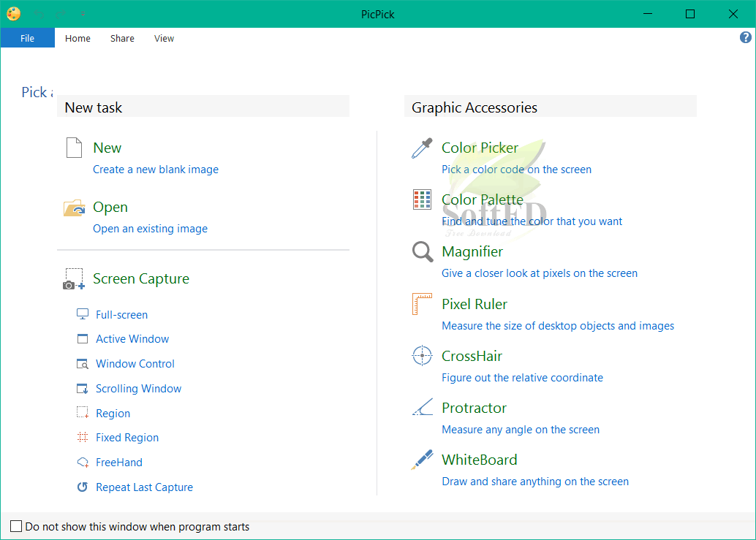This screenshot has height=540, width=756.
Task: Open the quick access toolbar dropdown arrow
Action: (x=83, y=15)
